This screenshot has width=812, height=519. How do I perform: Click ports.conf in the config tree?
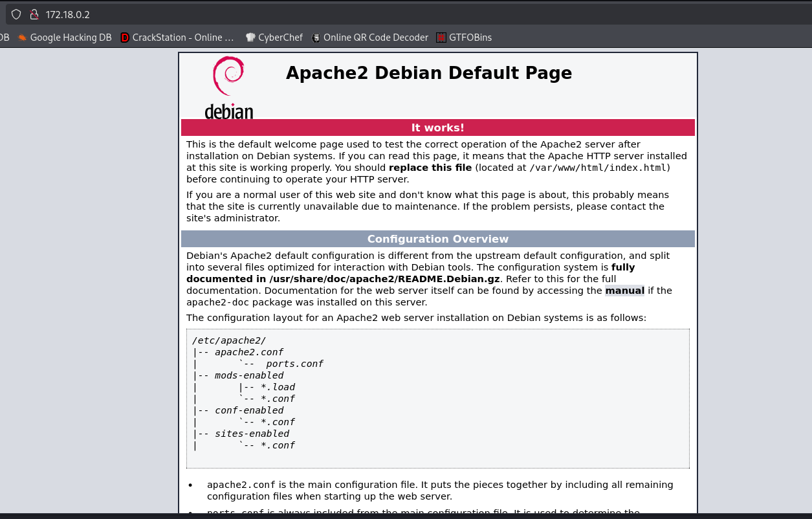point(294,364)
